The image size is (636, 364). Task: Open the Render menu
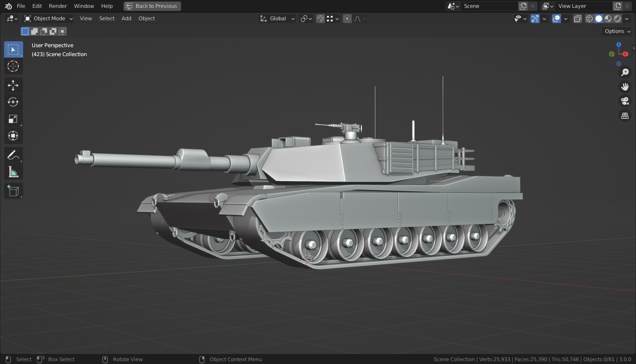[x=58, y=6]
